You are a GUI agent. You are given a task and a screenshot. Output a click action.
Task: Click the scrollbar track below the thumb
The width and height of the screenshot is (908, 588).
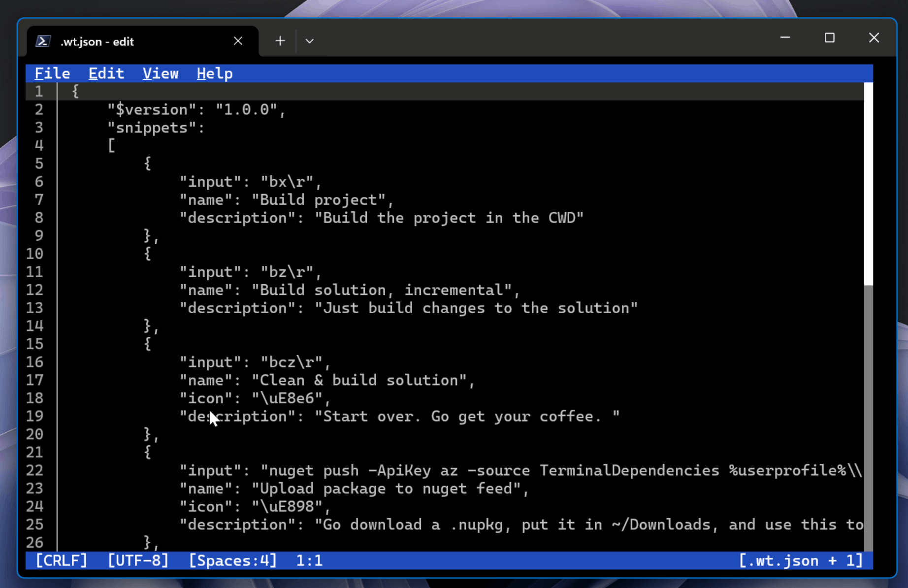(869, 418)
